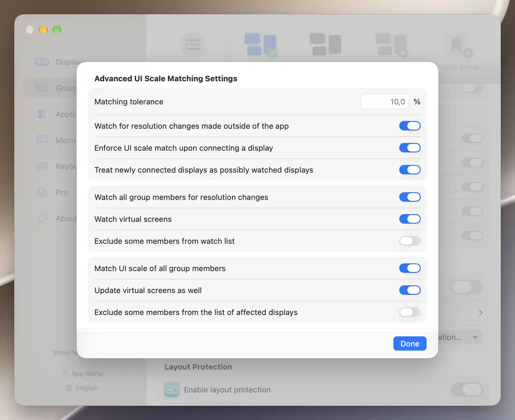Click the Advanced UI Scale Matching Settings title
Viewport: 515px width, 420px height.
tap(166, 79)
